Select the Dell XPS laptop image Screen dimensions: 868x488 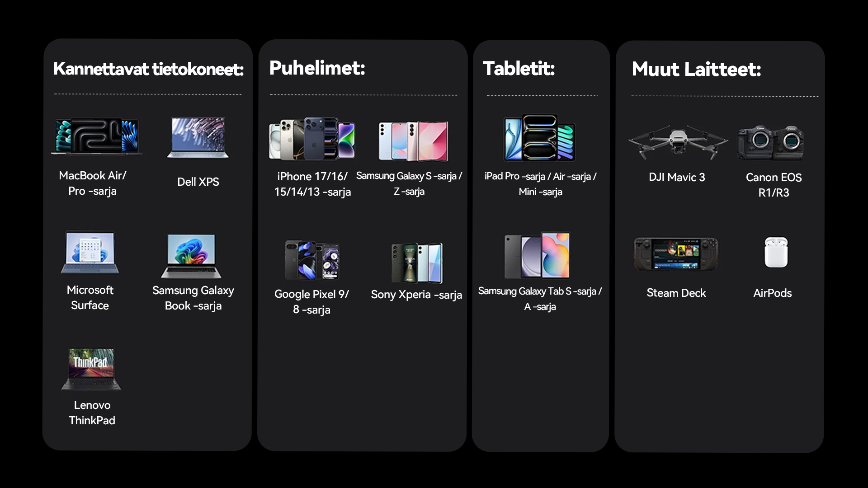[198, 138]
